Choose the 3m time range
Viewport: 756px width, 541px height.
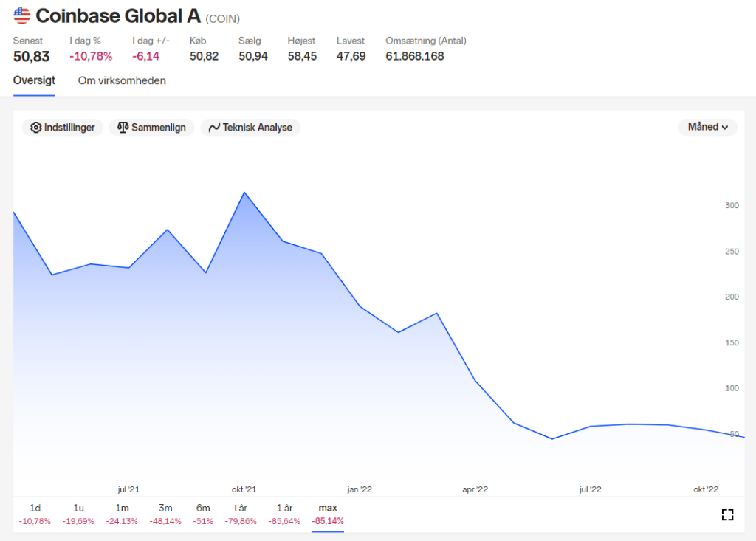[x=165, y=514]
